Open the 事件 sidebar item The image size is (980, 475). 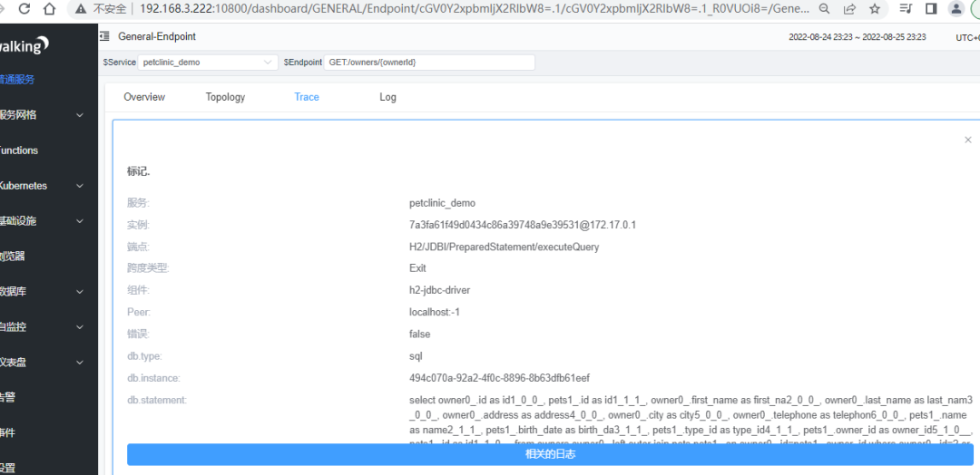coord(8,433)
